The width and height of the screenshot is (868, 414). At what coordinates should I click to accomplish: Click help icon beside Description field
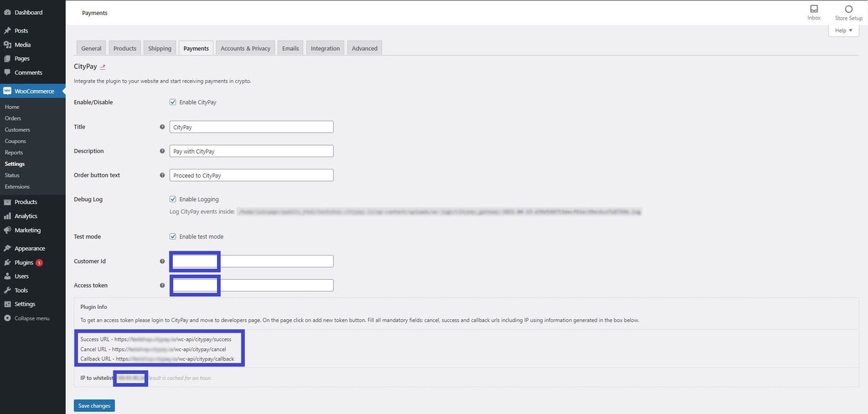coord(162,151)
